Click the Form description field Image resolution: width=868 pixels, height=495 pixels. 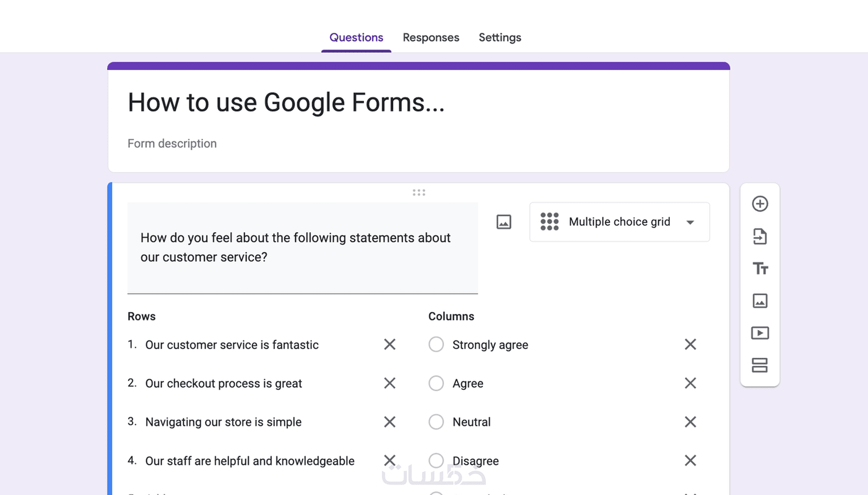point(172,143)
